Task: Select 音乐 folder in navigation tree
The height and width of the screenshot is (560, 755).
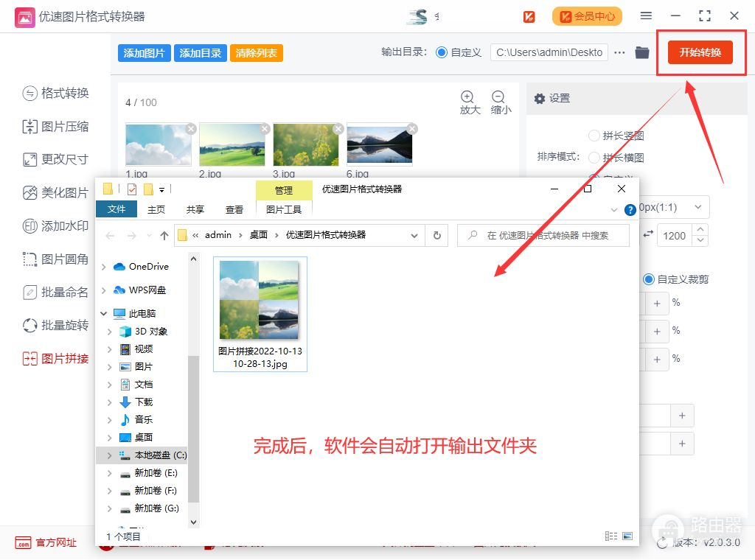Action: [x=144, y=419]
